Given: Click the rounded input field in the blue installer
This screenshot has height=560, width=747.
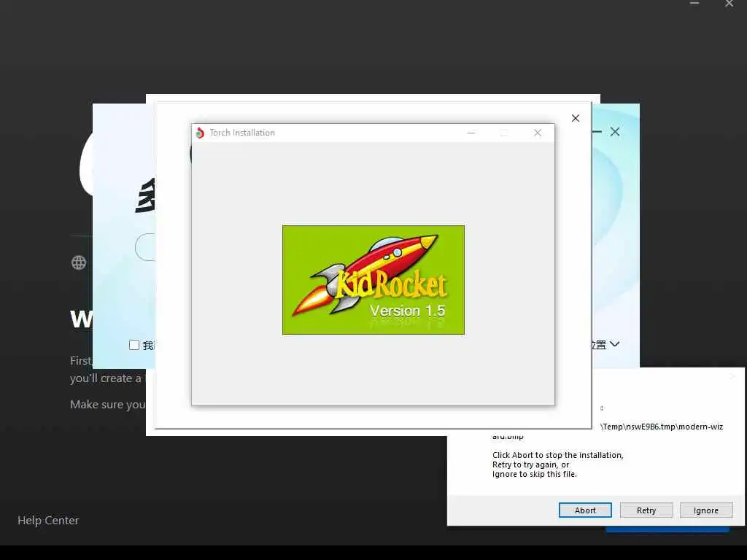Looking at the screenshot, I should [x=145, y=247].
